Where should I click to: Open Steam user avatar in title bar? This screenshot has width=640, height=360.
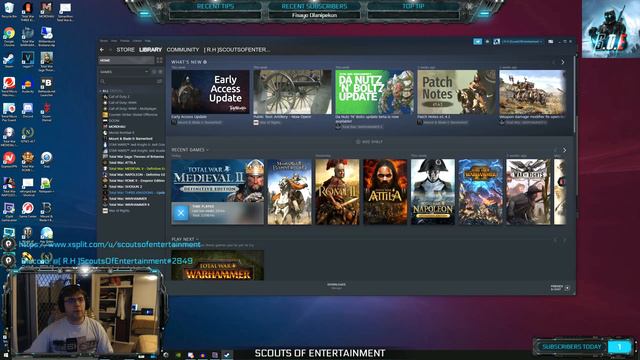[496, 42]
